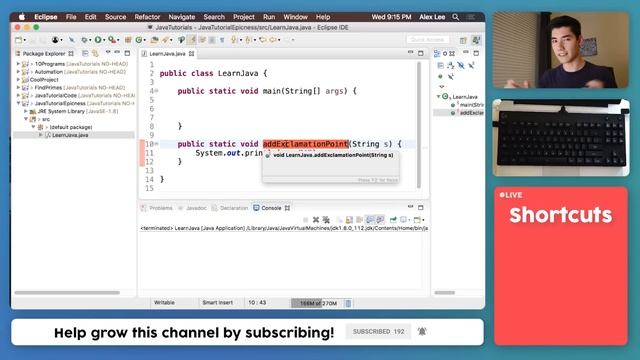
Task: Click the Remove Launch console X icon
Action: [x=316, y=220]
